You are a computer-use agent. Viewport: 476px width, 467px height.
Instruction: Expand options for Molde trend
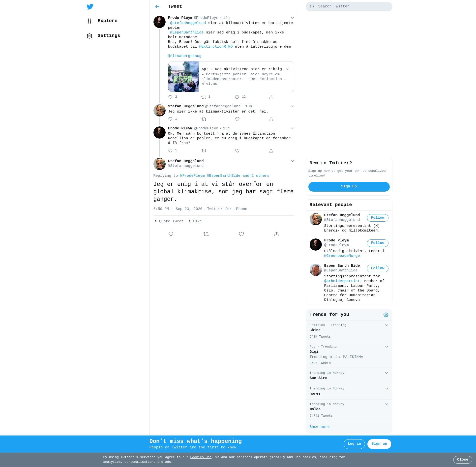(x=387, y=404)
